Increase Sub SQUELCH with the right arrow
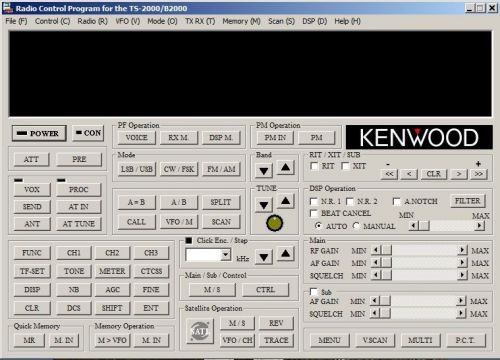Image resolution: width=500 pixels, height=360 pixels. pyautogui.click(x=462, y=313)
